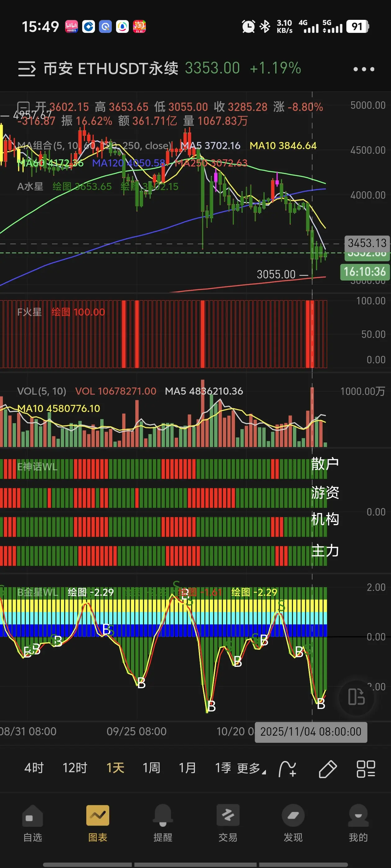Image resolution: width=391 pixels, height=868 pixels.
Task: Expand the 更多 timeframe dropdown
Action: (x=251, y=768)
